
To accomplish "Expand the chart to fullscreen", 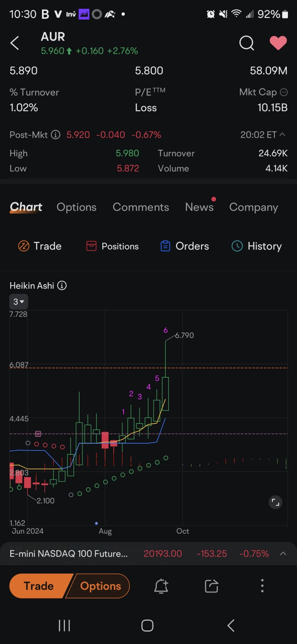I will pos(275,502).
